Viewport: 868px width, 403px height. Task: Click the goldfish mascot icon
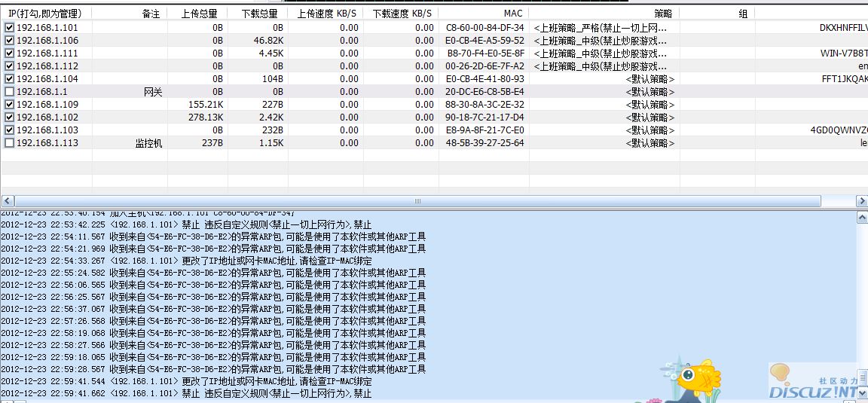[x=691, y=379]
